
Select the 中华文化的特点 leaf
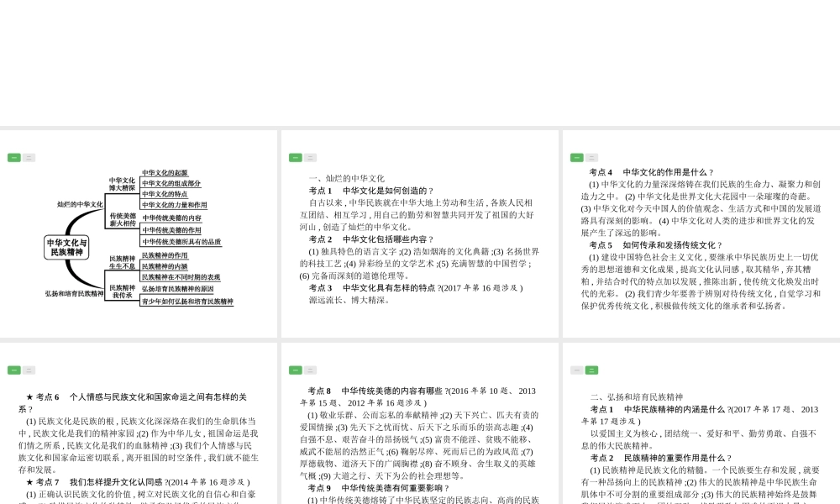165,194
